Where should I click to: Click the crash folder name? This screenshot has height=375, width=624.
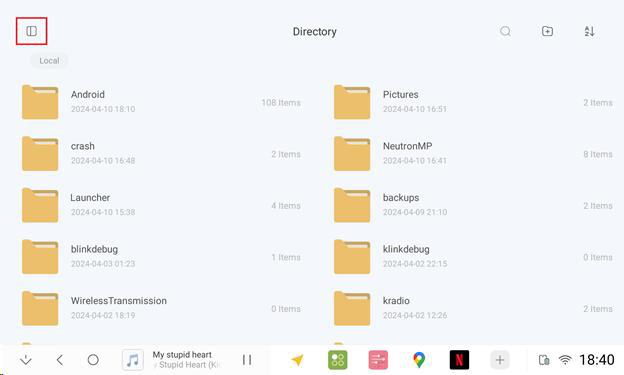(83, 146)
